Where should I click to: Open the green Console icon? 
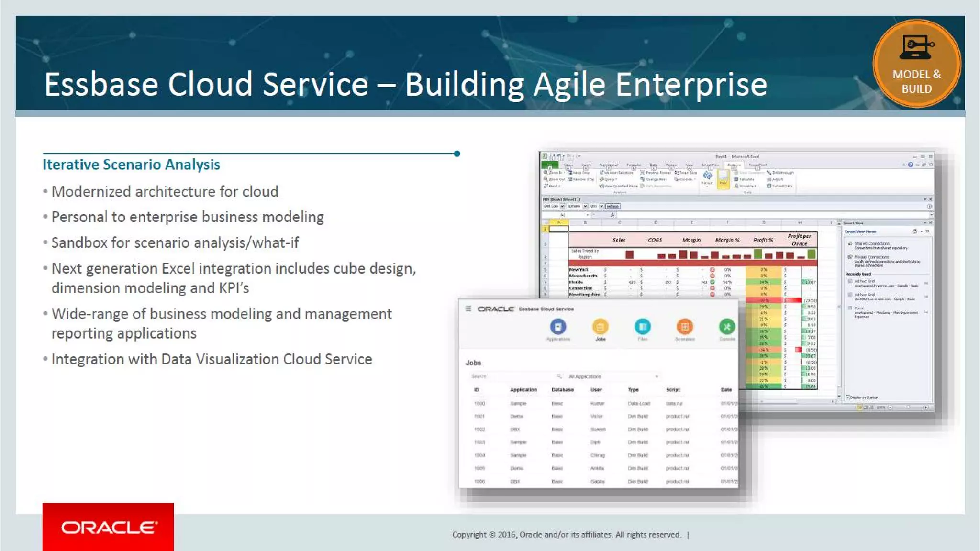[x=726, y=327]
